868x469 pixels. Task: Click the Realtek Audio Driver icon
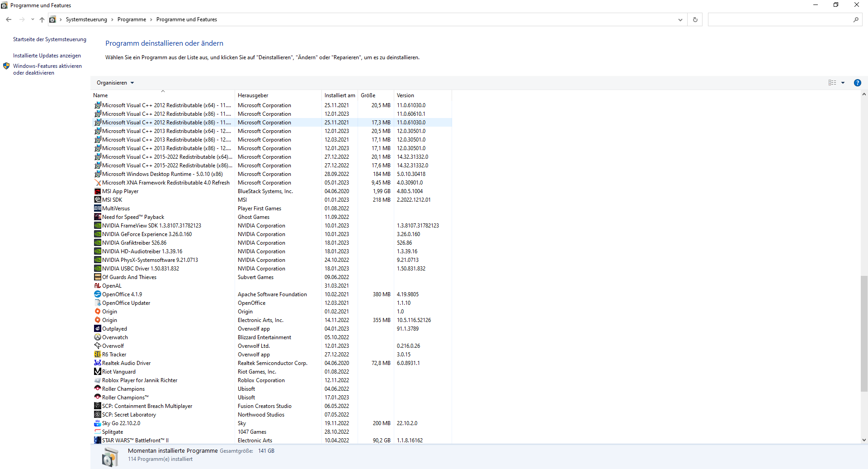[97, 363]
